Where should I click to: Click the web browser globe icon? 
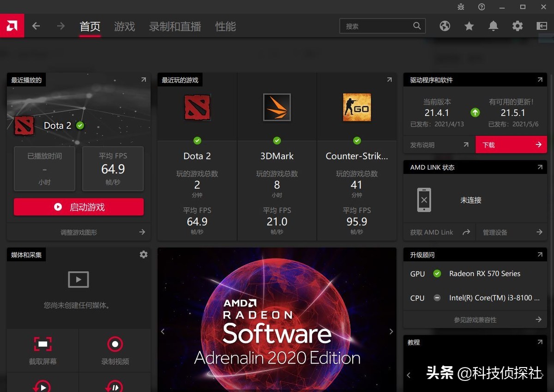coord(445,26)
